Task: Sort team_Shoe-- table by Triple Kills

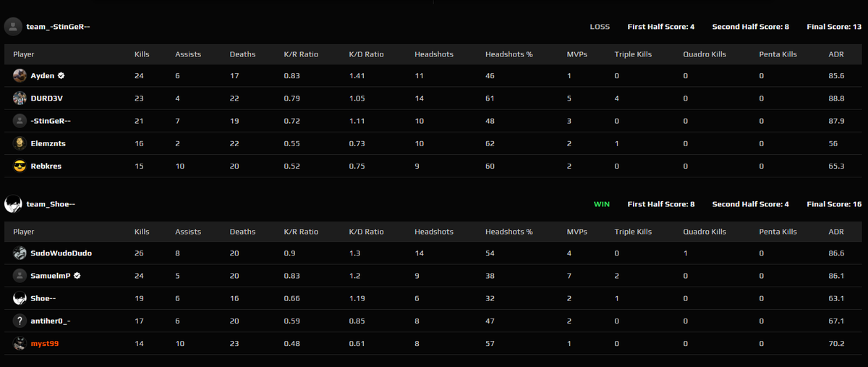Action: [633, 232]
